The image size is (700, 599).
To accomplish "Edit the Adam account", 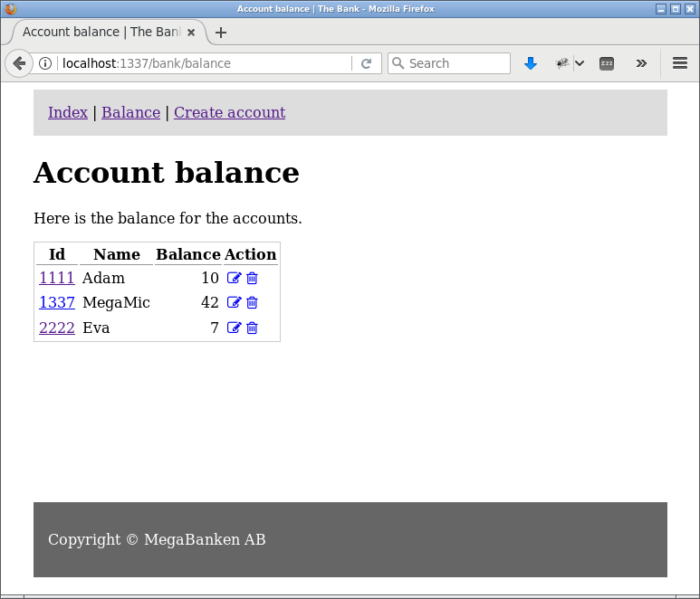I will pos(234,278).
